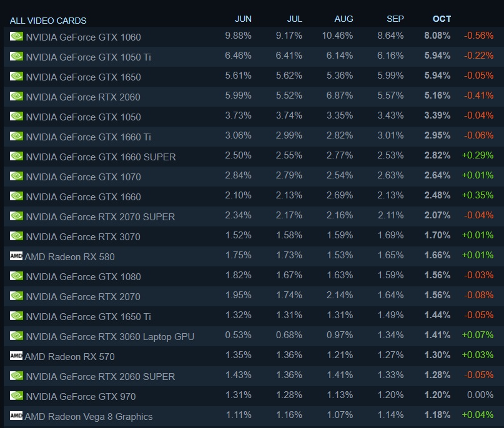504x428 pixels.
Task: Click NVIDIA logo beside GeForce GTX 970
Action: 16,396
